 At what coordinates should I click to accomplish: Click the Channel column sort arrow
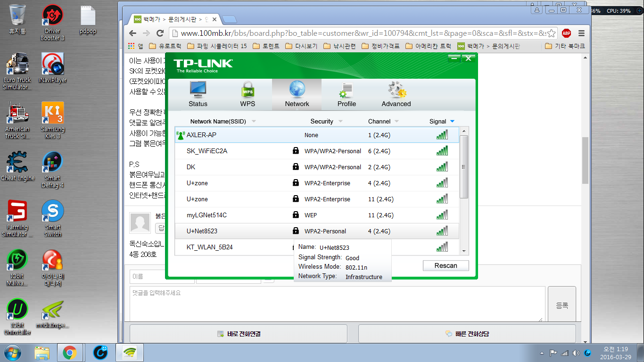397,122
